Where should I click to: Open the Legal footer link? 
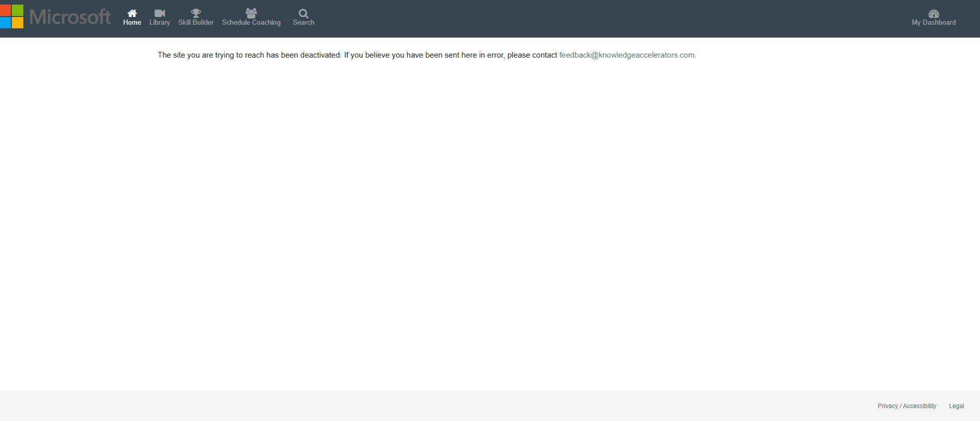click(956, 406)
